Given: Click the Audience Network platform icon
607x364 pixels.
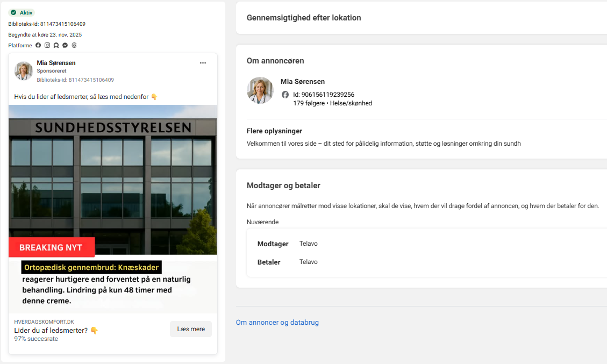Looking at the screenshot, I should point(56,45).
